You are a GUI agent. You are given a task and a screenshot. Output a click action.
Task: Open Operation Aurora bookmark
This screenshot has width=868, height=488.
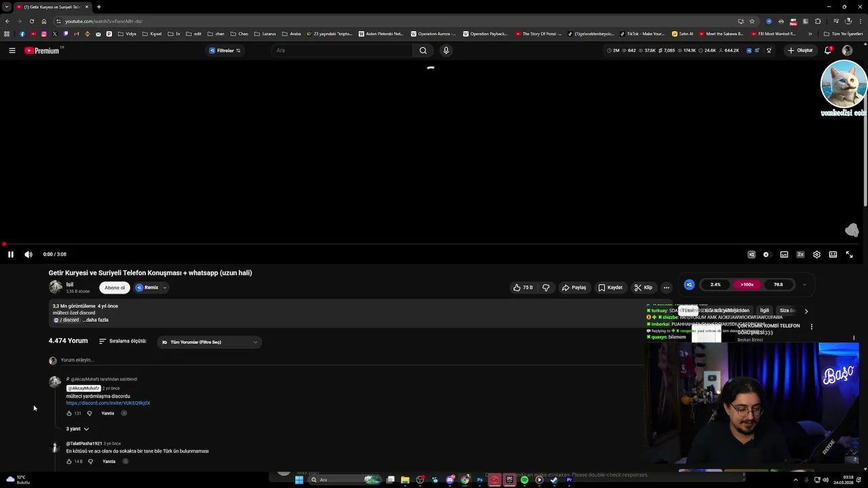434,34
